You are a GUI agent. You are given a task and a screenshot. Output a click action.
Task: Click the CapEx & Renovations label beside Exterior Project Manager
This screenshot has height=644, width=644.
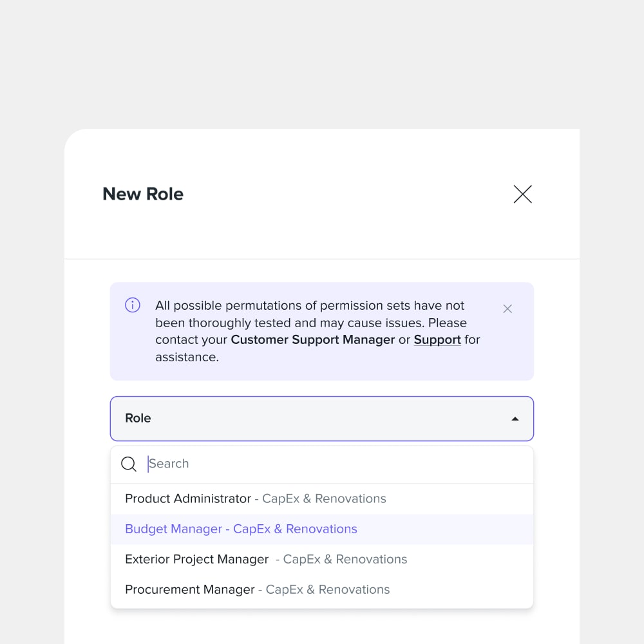345,560
